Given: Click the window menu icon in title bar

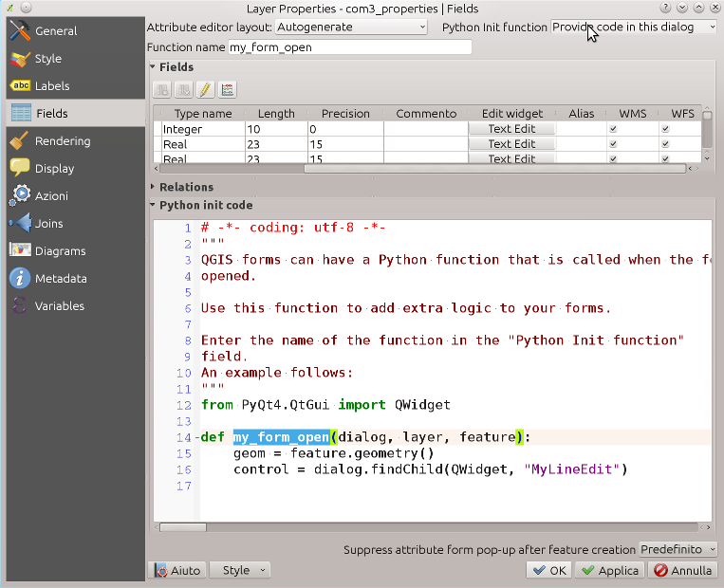Looking at the screenshot, I should pyautogui.click(x=9, y=8).
